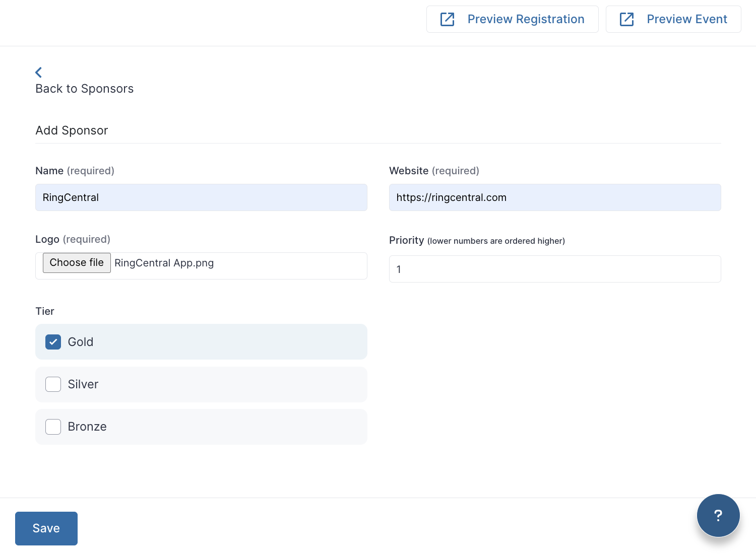The height and width of the screenshot is (554, 756).
Task: Go back via Back to Sponsors link
Action: tap(85, 89)
